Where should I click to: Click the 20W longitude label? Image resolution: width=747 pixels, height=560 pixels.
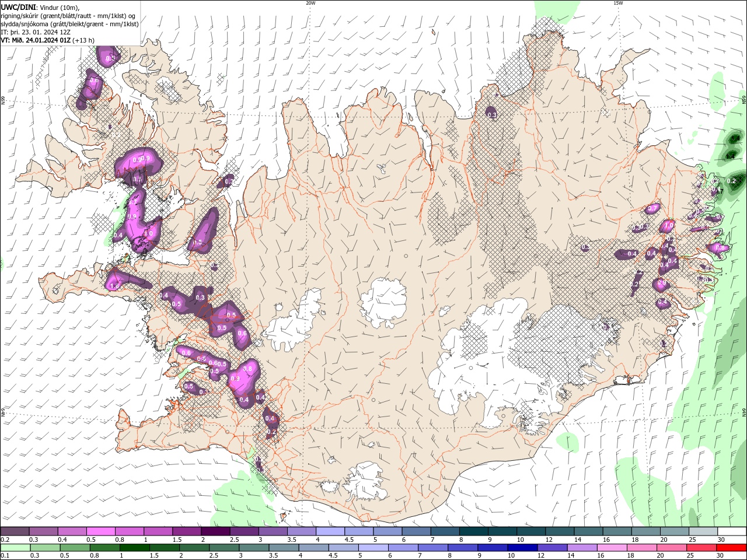point(310,3)
